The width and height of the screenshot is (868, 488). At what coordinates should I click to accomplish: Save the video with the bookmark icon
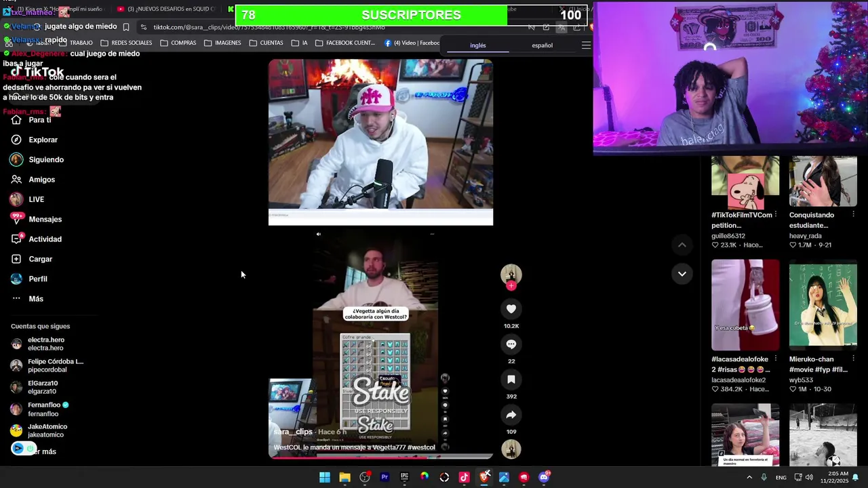pyautogui.click(x=511, y=380)
